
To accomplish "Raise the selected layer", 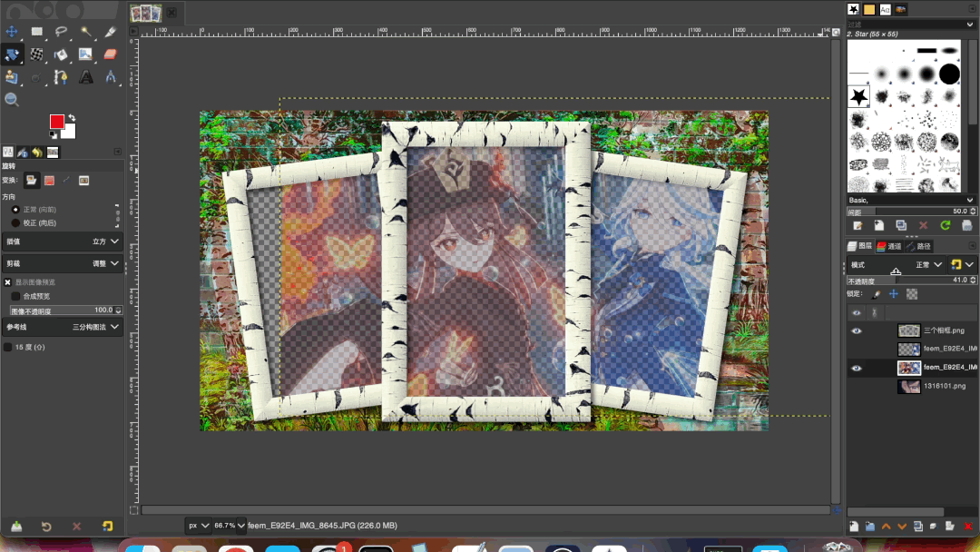I will tap(887, 527).
